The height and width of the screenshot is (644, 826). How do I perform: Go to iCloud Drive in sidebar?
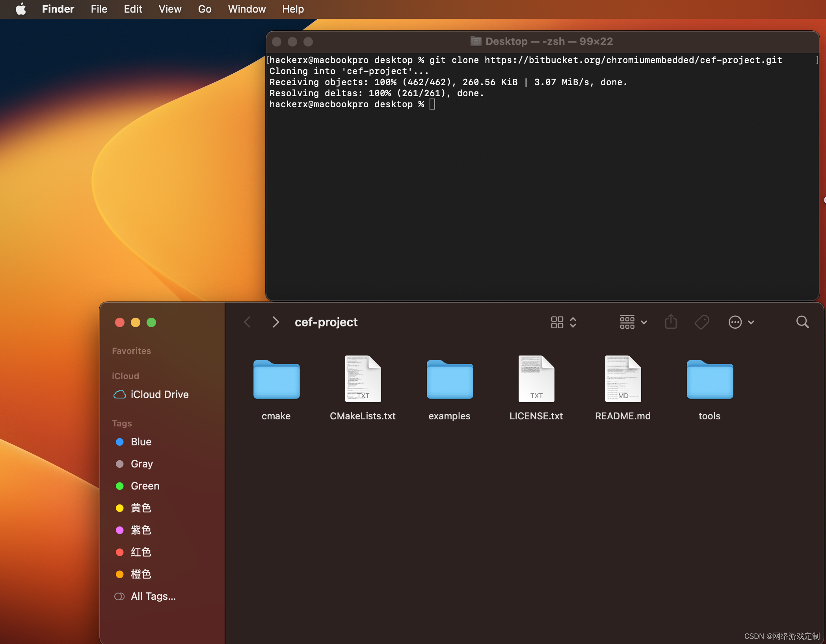[x=159, y=395]
